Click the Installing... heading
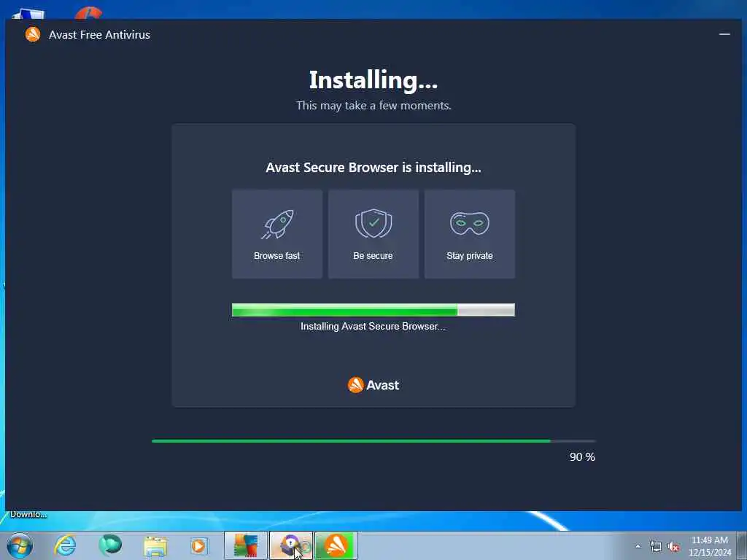Image resolution: width=747 pixels, height=560 pixels. (373, 80)
